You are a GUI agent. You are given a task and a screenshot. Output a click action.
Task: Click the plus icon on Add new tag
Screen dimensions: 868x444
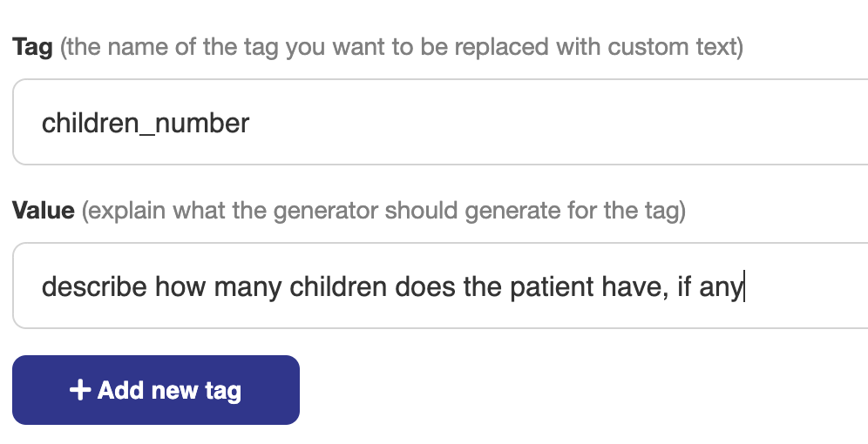[80, 390]
